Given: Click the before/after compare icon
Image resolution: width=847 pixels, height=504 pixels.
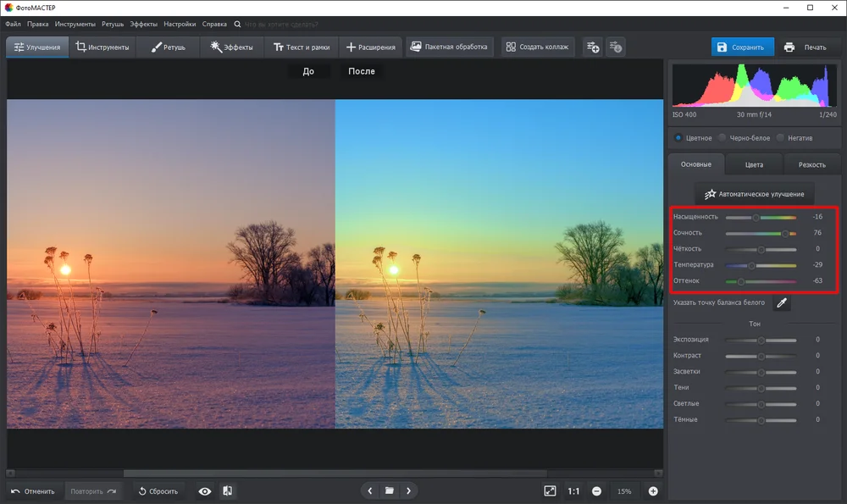Looking at the screenshot, I should (227, 491).
